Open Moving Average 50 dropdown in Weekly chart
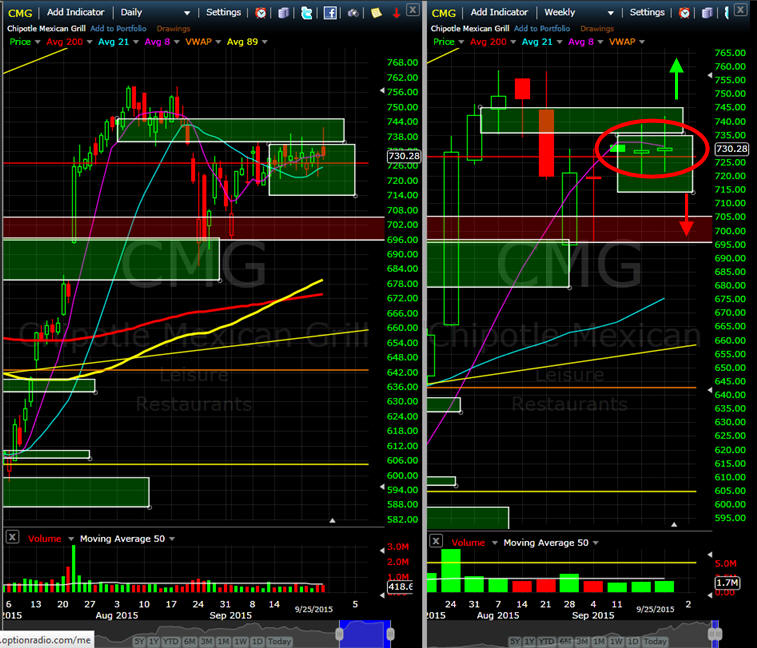The height and width of the screenshot is (648, 757). click(596, 543)
